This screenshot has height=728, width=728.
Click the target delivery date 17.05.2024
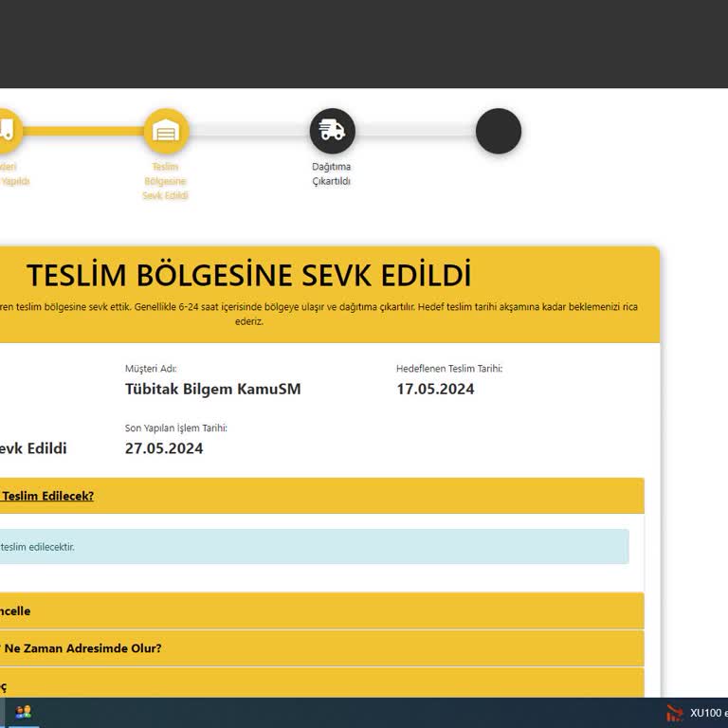[435, 389]
